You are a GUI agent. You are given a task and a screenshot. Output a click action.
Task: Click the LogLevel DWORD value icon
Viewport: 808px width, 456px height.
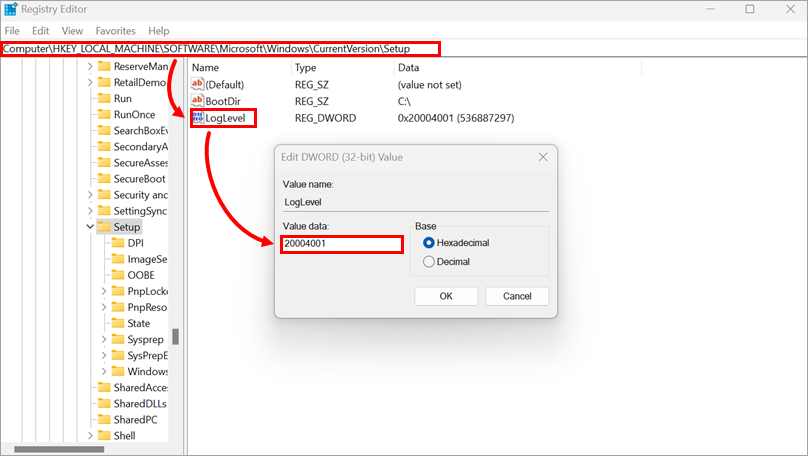coord(197,118)
